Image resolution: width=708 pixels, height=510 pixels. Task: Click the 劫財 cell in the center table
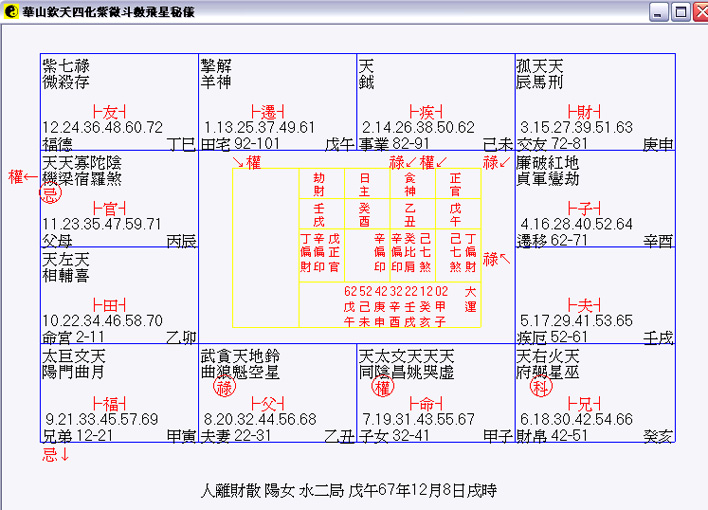click(319, 184)
